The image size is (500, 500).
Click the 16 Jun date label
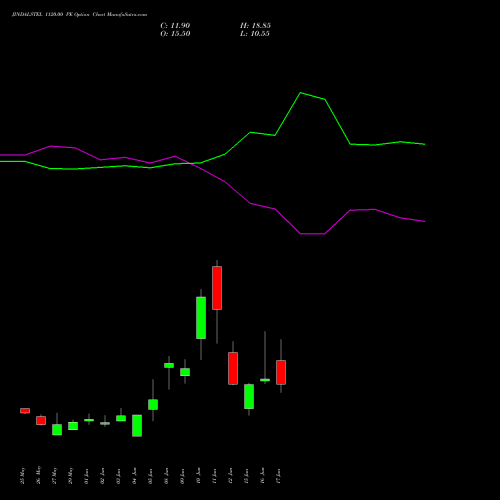pyautogui.click(x=263, y=476)
